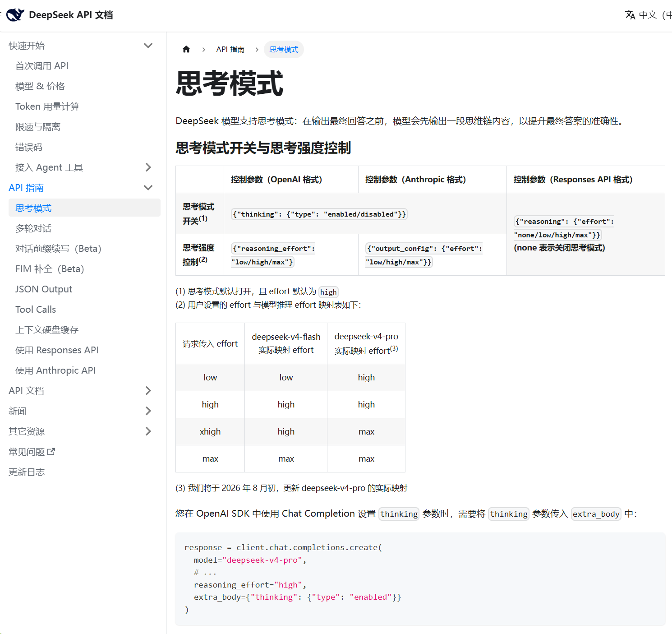Image resolution: width=672 pixels, height=634 pixels.
Task: Click API 文档 sidebar category label
Action: (x=26, y=391)
